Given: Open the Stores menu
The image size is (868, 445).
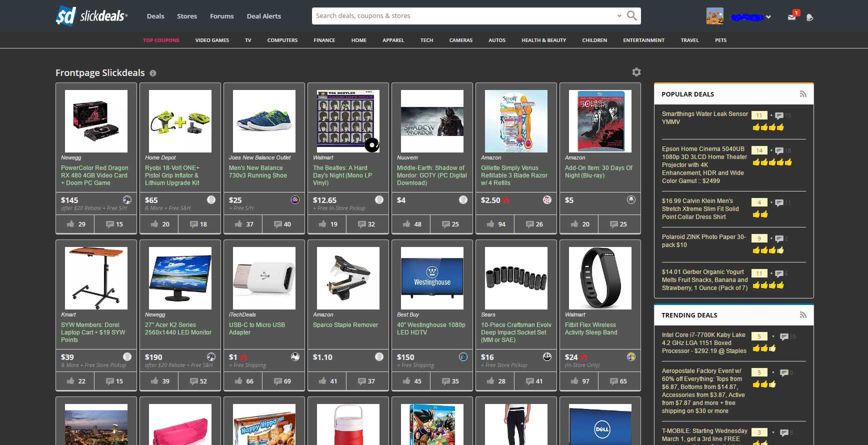Looking at the screenshot, I should [187, 16].
